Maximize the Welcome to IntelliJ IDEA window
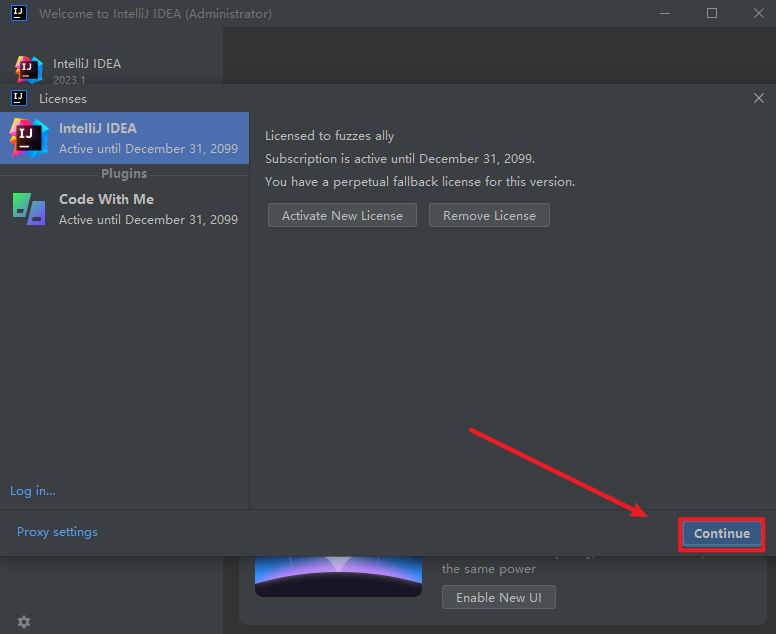 click(x=712, y=13)
